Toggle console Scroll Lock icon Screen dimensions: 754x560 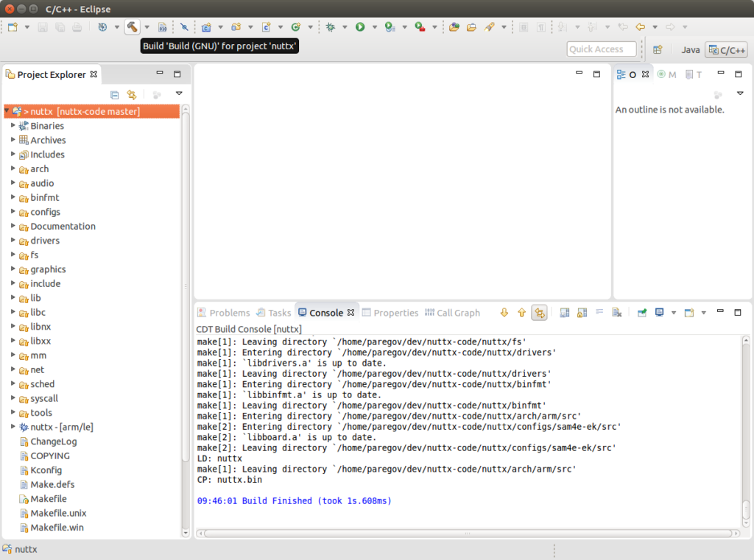[x=582, y=313]
